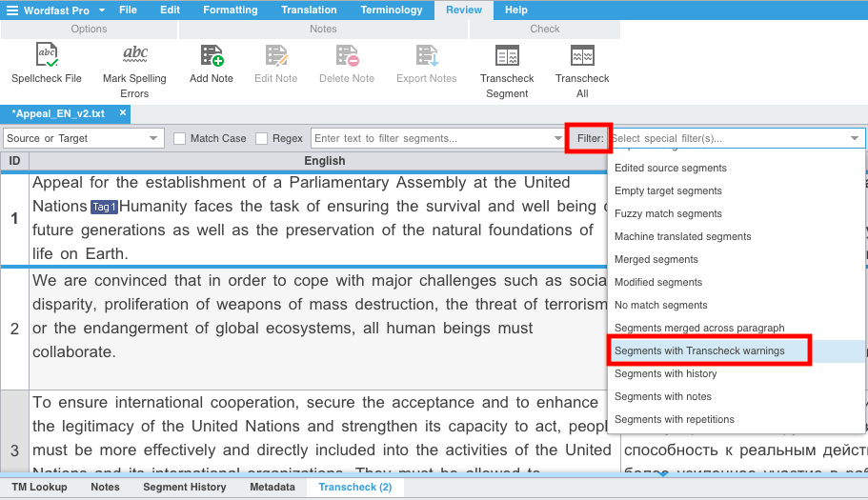Choose the Fuzzy match segments filter
Viewport: 868px width, 500px height.
668,213
